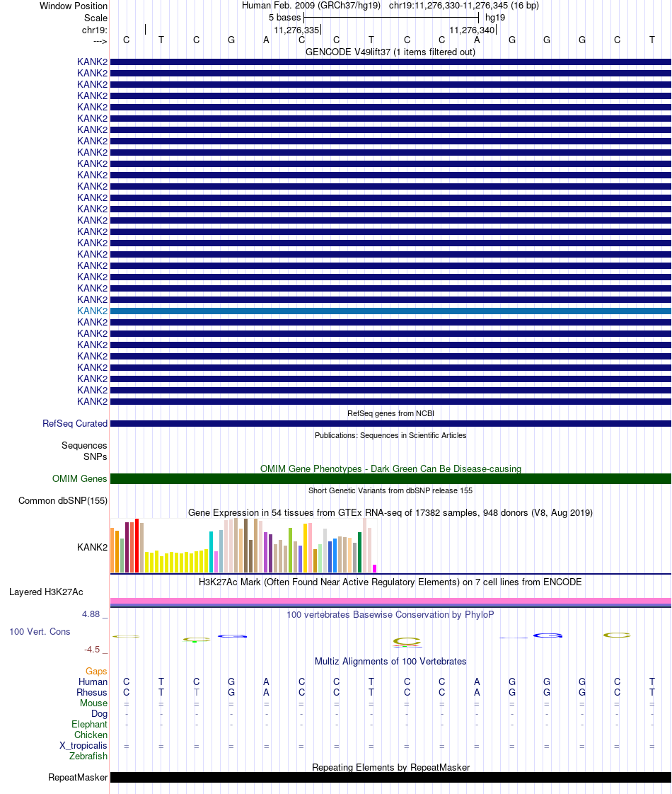
Task: Click the chr19:11,276,330-11,276,345 (16 bp) coordinates
Action: point(464,6)
